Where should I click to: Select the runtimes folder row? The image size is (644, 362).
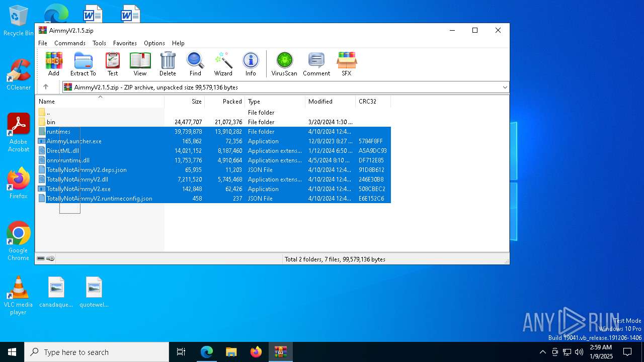click(213, 132)
